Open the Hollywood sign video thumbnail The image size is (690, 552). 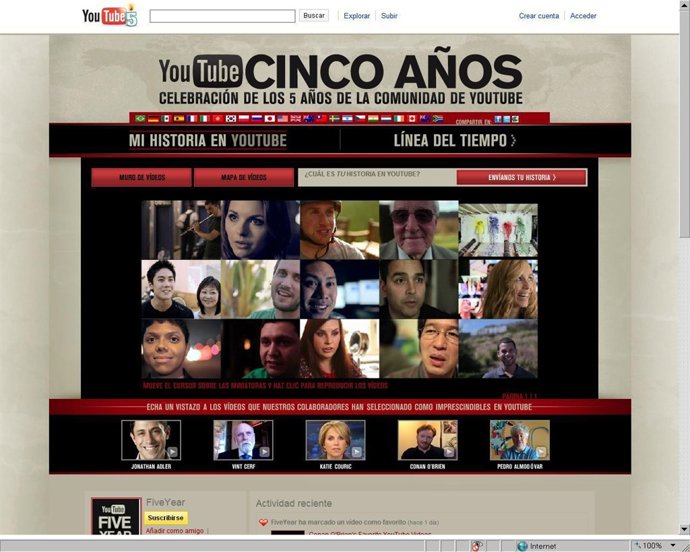(x=498, y=349)
